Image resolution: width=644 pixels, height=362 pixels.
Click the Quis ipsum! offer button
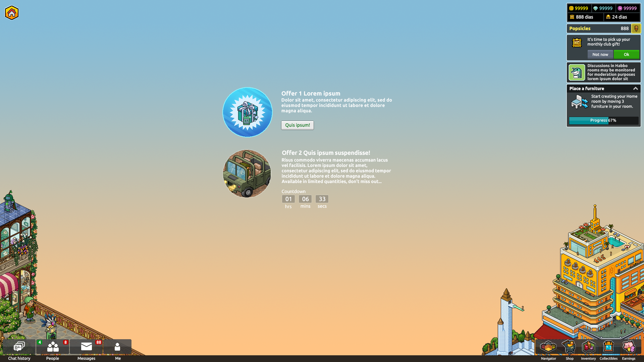298,125
